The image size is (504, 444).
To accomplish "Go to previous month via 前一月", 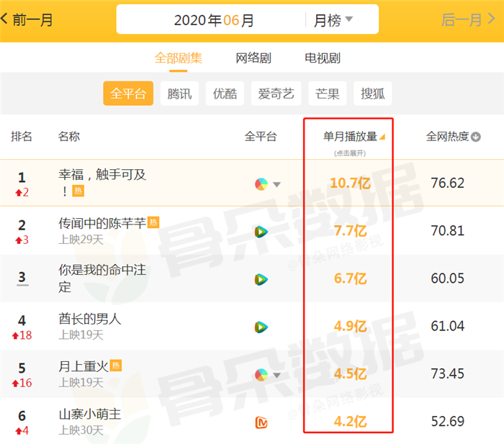I will pyautogui.click(x=27, y=20).
